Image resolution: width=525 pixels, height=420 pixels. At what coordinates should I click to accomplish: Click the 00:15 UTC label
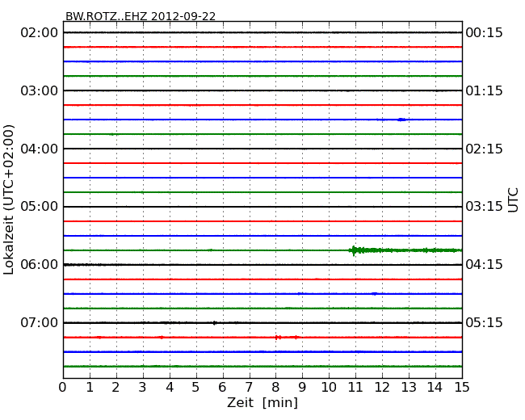click(x=484, y=33)
